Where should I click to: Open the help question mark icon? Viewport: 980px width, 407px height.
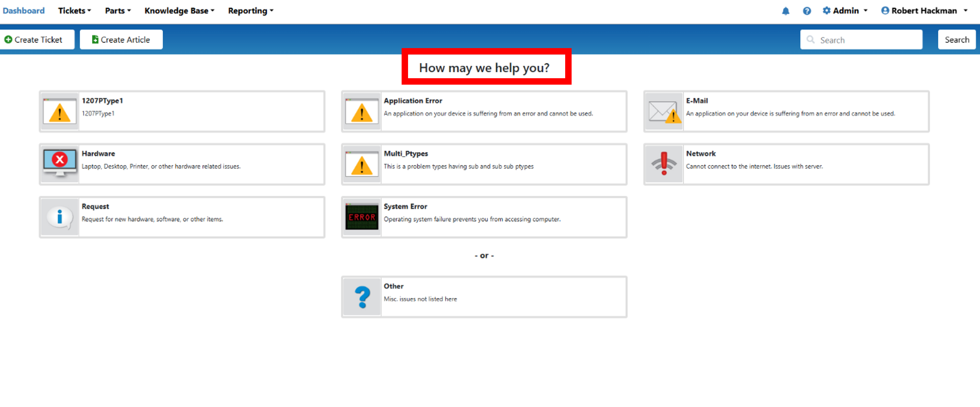[807, 11]
